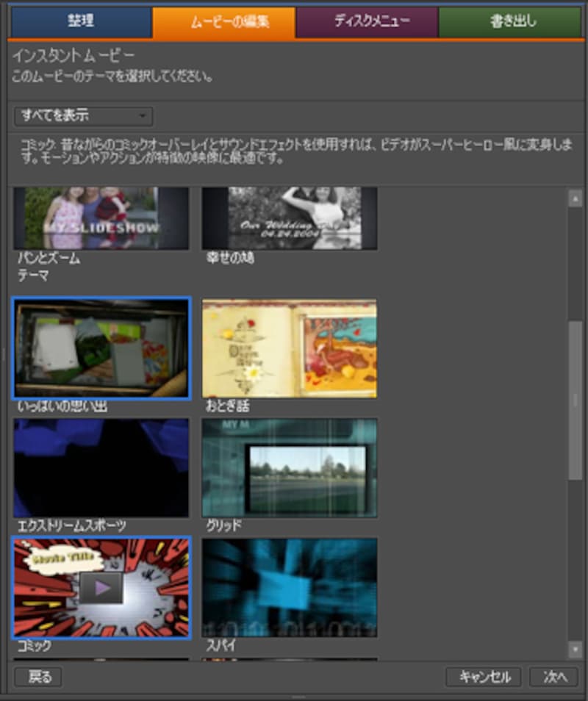Play the コミック theme preview
The height and width of the screenshot is (701, 588).
pos(101,588)
